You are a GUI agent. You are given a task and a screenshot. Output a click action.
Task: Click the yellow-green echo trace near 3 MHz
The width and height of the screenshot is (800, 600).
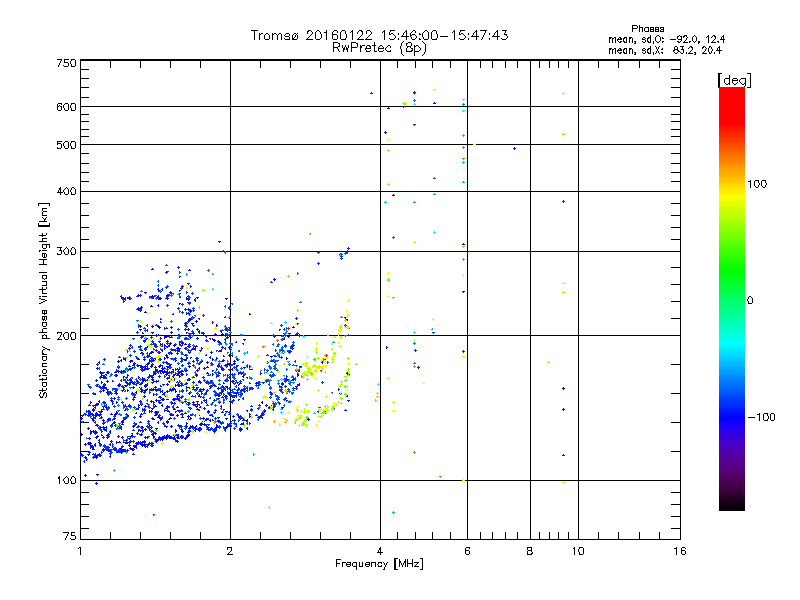tap(324, 365)
